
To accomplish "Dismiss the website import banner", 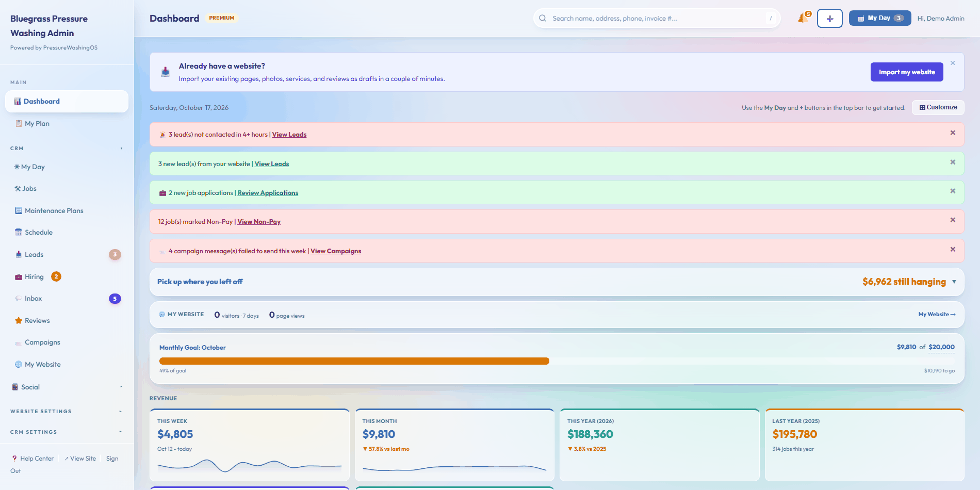I will pos(953,63).
